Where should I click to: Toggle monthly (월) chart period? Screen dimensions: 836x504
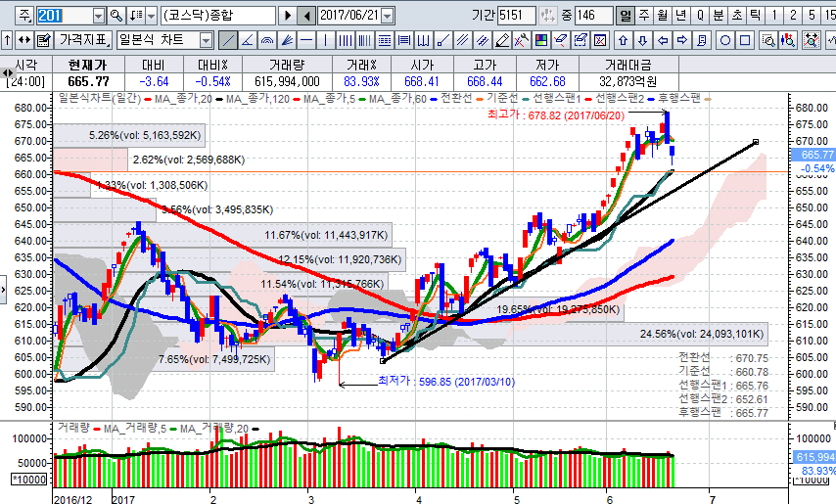663,16
